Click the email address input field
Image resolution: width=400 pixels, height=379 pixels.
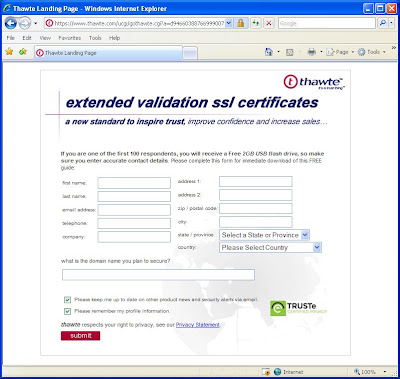[134, 210]
